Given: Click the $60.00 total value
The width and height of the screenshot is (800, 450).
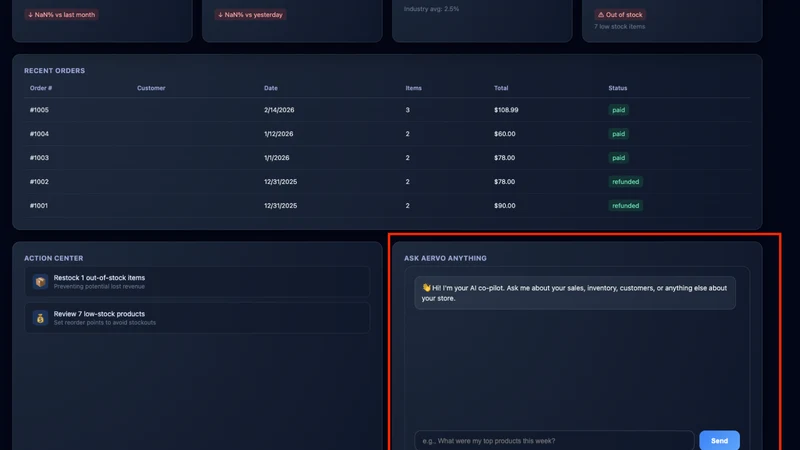Looking at the screenshot, I should click(505, 134).
